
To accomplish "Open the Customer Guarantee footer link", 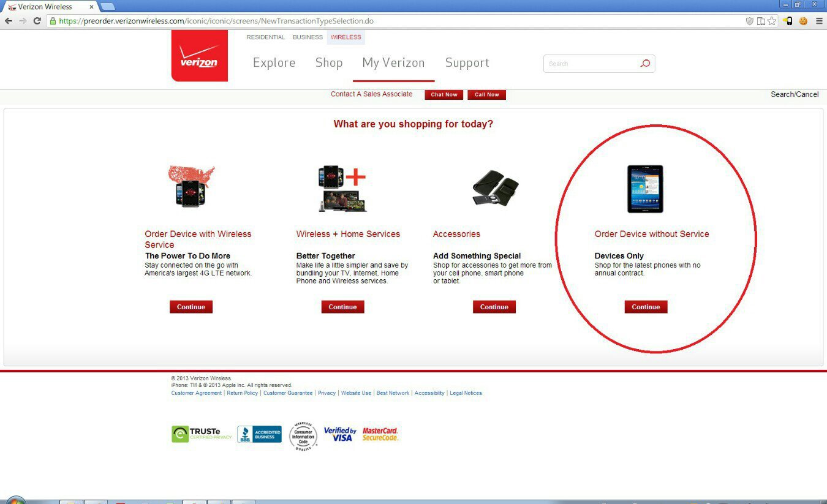I will [288, 393].
